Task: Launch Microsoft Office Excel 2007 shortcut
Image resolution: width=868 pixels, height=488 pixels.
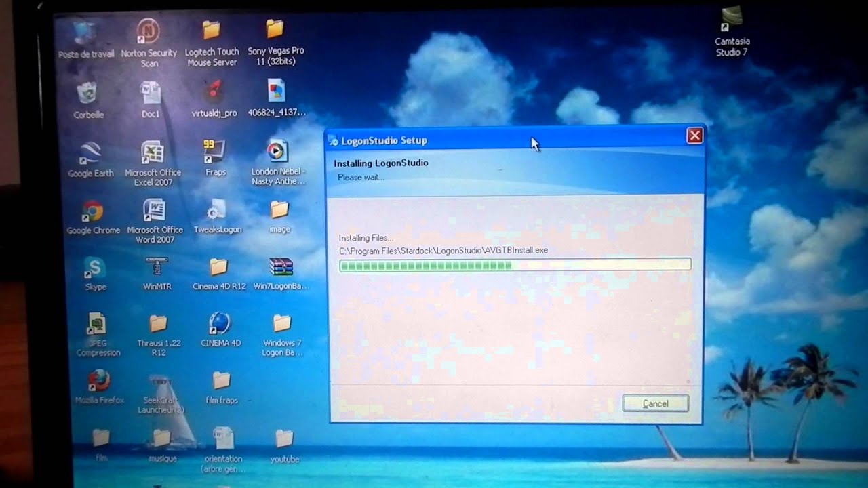Action: (153, 152)
